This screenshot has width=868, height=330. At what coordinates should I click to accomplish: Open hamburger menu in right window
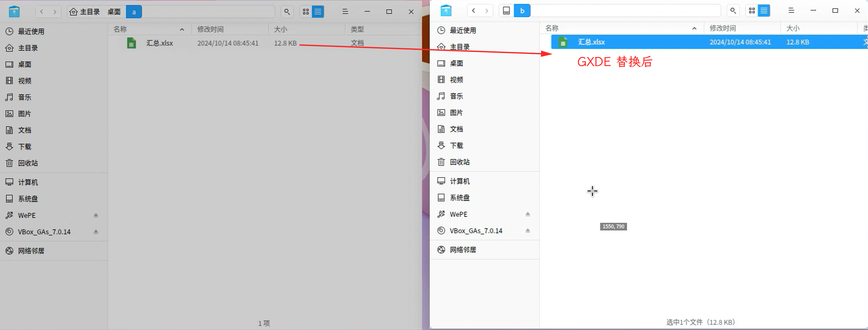pyautogui.click(x=791, y=11)
